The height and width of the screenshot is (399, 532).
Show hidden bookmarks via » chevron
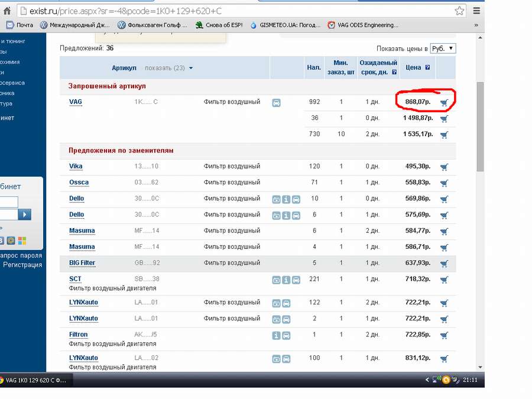pyautogui.click(x=476, y=25)
